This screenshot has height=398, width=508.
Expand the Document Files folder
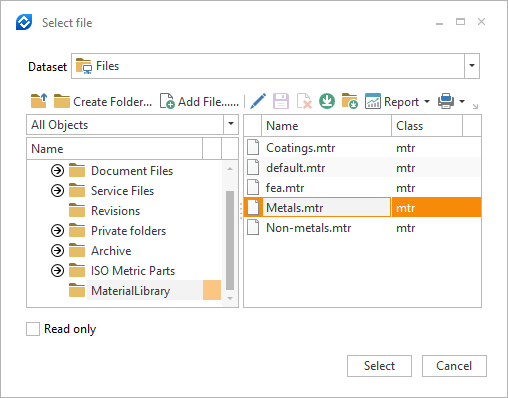[57, 171]
